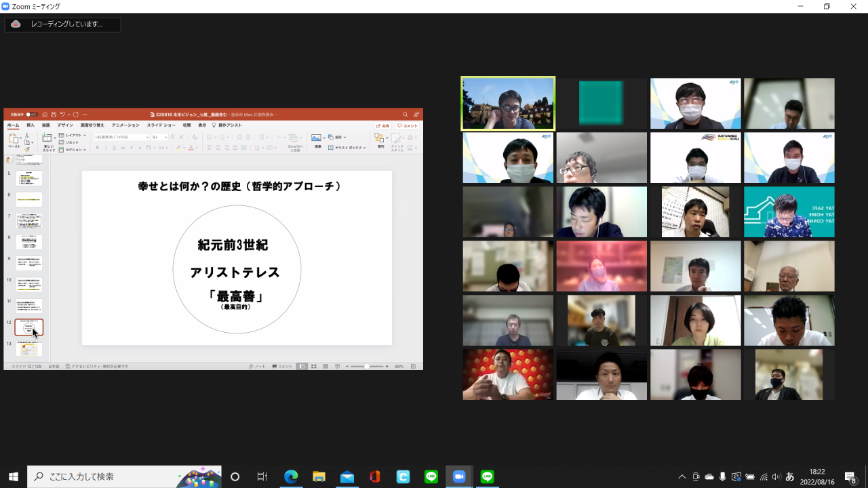Image resolution: width=868 pixels, height=488 pixels.
Task: Click the PowerPoint zoom slider handle
Action: pos(367,366)
